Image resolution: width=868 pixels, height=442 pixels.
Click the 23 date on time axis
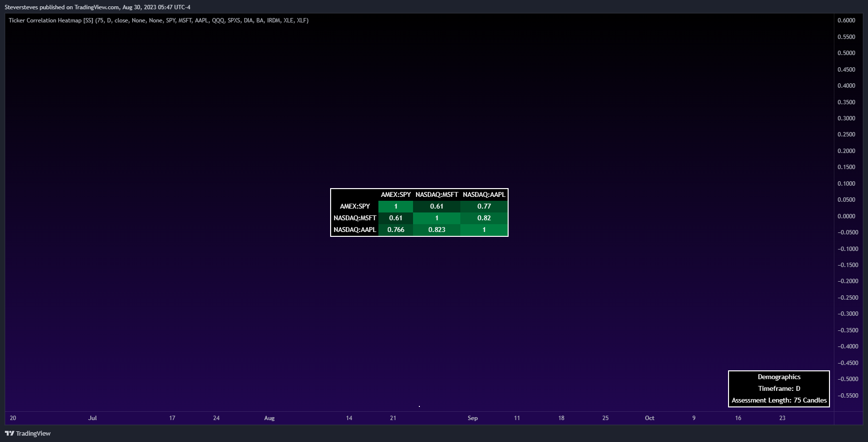pyautogui.click(x=782, y=418)
